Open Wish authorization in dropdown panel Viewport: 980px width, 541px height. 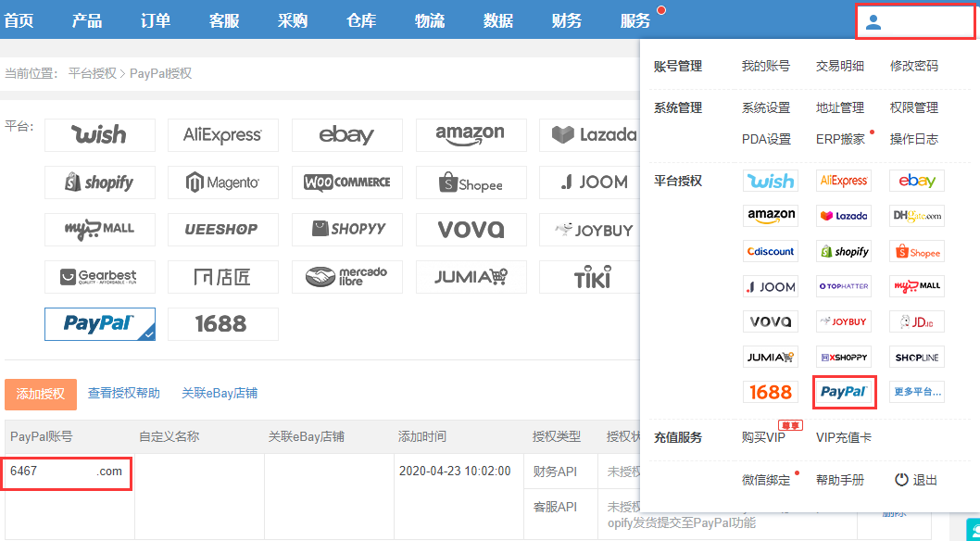(x=771, y=182)
